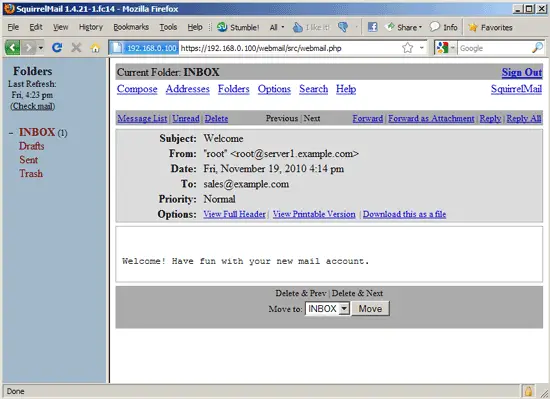Open the Bookmarks menu
This screenshot has width=550, height=399.
[x=131, y=27]
